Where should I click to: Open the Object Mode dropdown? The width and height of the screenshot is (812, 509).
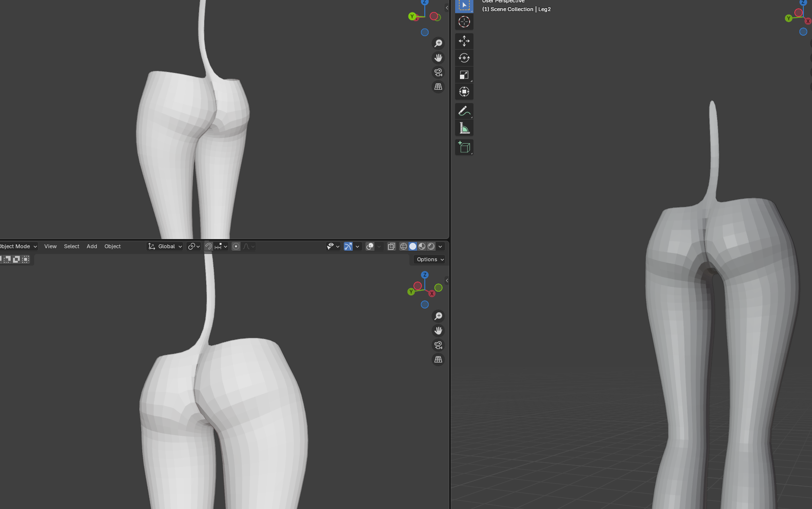point(18,246)
